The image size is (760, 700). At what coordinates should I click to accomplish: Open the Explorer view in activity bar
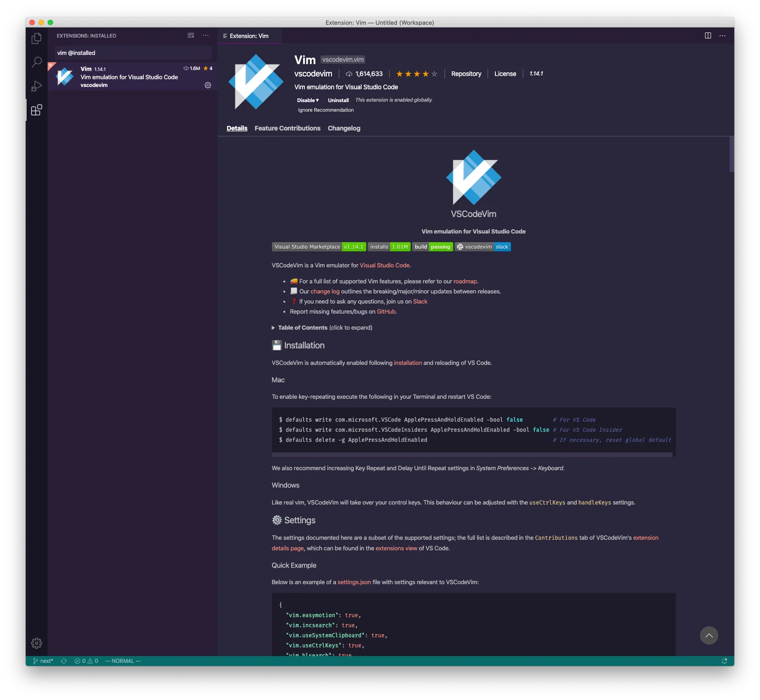pyautogui.click(x=37, y=39)
